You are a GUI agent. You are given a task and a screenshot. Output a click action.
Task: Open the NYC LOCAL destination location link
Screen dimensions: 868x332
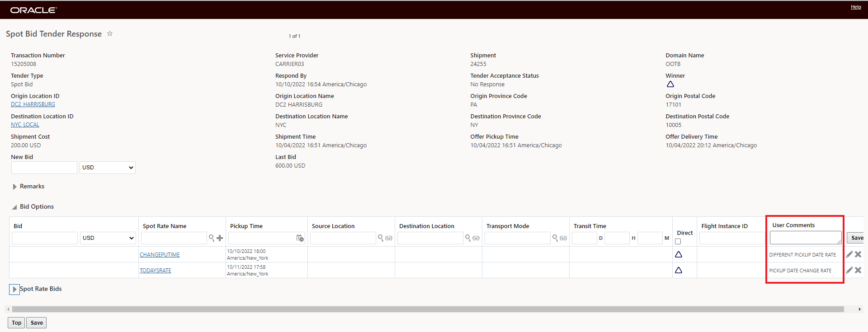25,125
